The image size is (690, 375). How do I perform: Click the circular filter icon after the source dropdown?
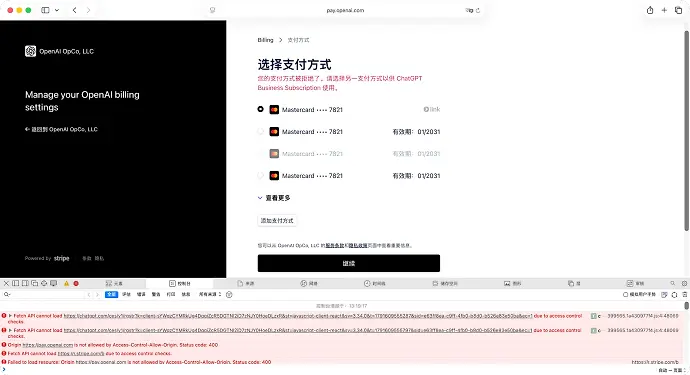click(229, 294)
